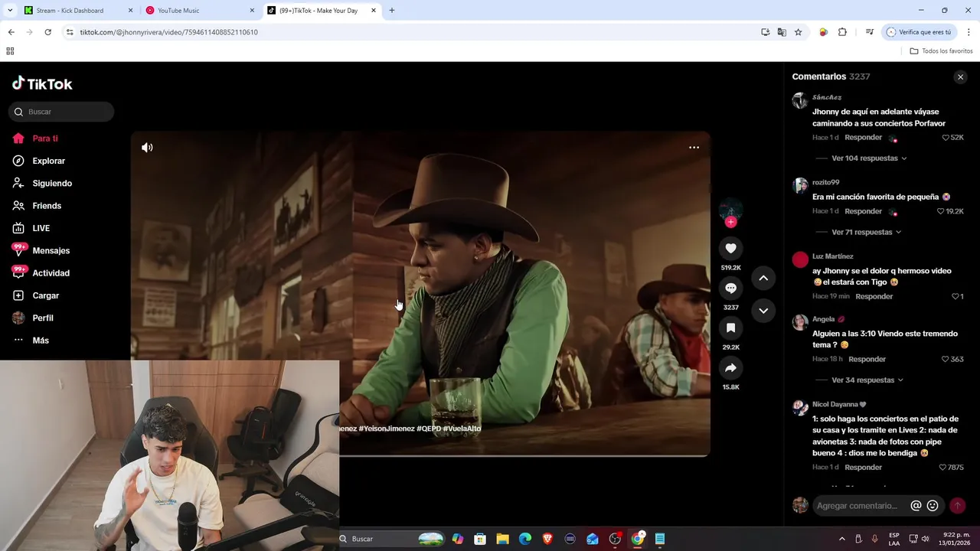Open rozito99's profile from username
Viewport: 980px width, 551px height.
825,182
